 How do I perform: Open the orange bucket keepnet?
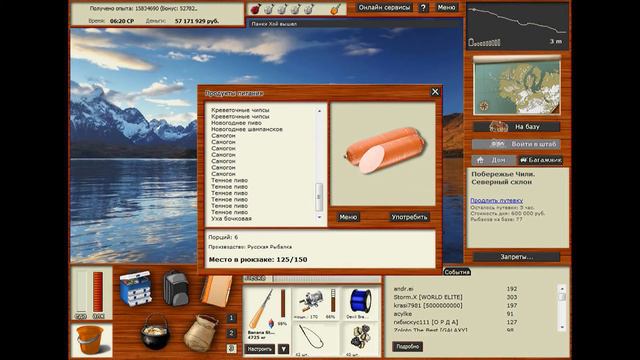click(91, 340)
